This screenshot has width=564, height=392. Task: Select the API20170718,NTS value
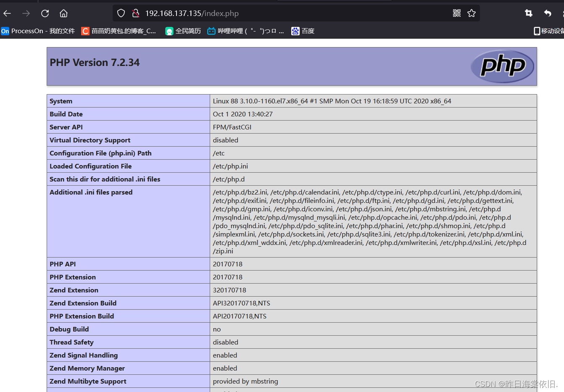click(x=240, y=316)
